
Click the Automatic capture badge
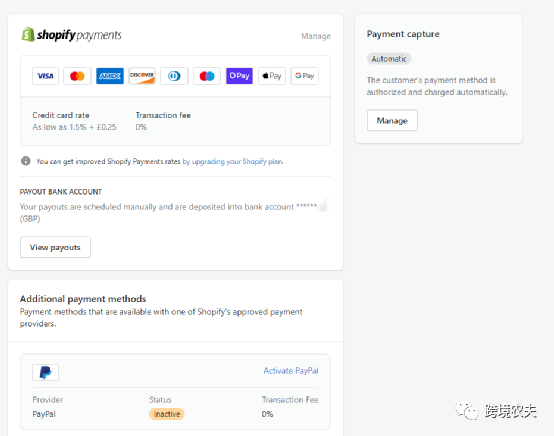[x=389, y=59]
